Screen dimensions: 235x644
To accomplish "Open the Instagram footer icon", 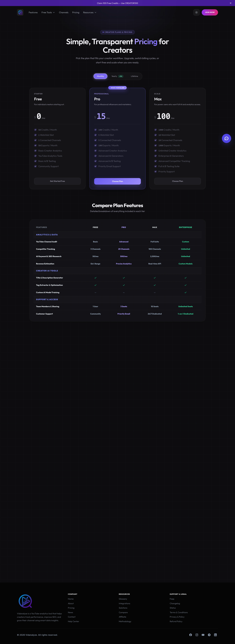I will [x=197, y=635].
